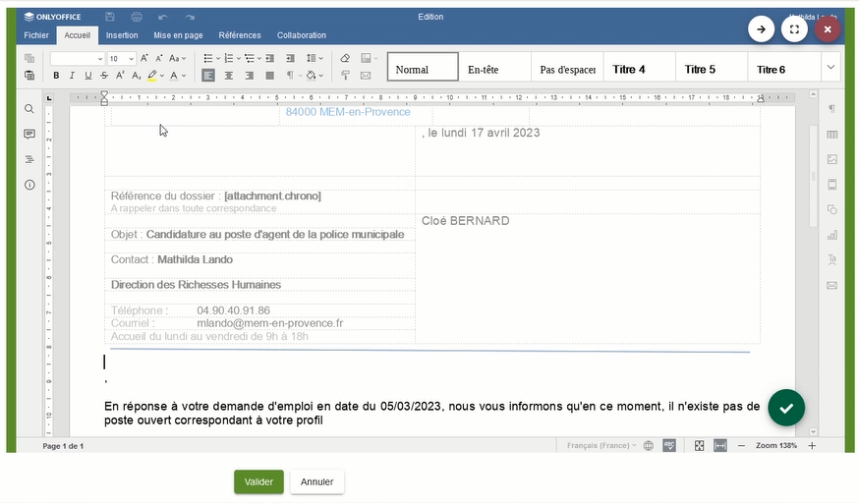
Task: Open table settings in right sidebar
Action: (x=831, y=134)
